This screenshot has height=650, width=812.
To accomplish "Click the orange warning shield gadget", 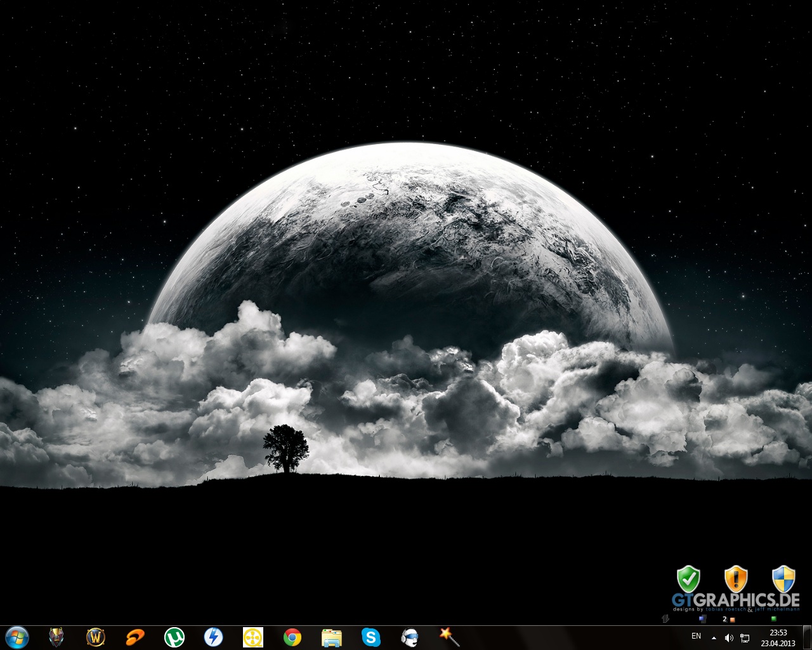I will pyautogui.click(x=736, y=579).
